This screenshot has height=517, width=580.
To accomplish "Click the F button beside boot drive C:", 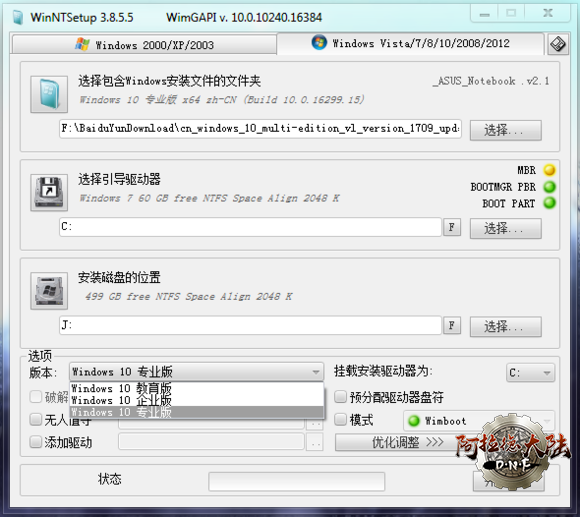I will 452,227.
